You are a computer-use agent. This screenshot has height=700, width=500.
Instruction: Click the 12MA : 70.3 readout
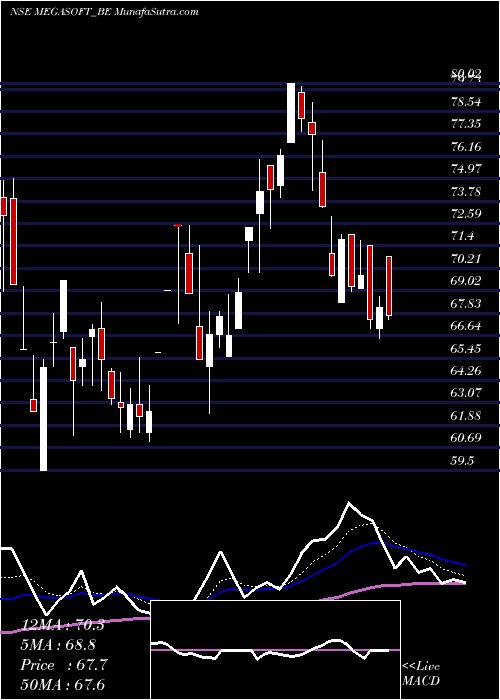62,625
